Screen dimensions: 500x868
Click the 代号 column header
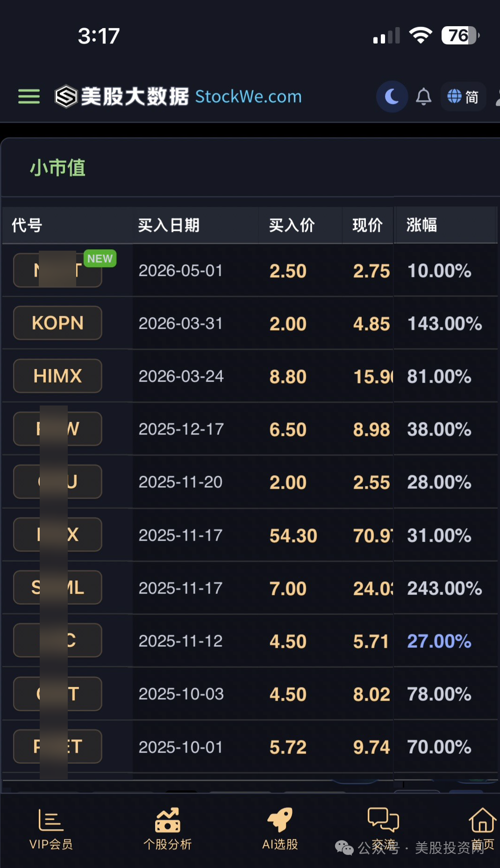[x=27, y=225]
